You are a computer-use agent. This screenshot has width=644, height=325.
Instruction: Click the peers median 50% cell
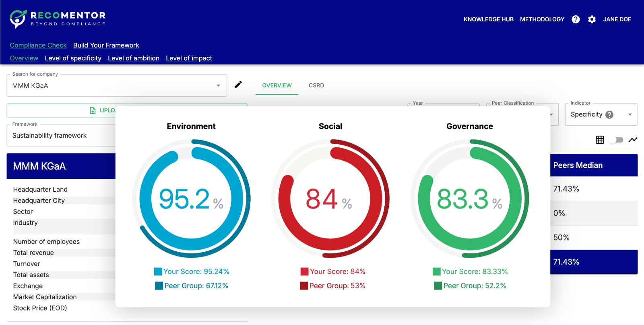click(x=594, y=238)
